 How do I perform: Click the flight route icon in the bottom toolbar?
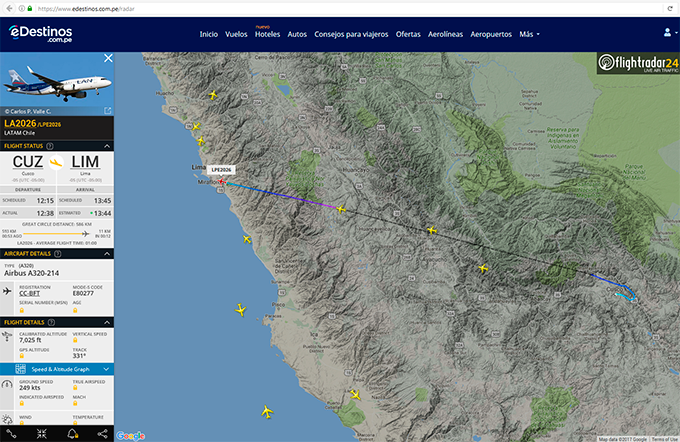click(x=11, y=433)
